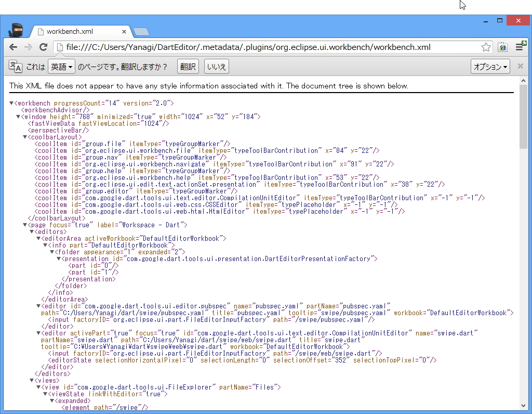The image size is (532, 414).
Task: Click coolItem id="group.file" line
Action: coord(132,144)
